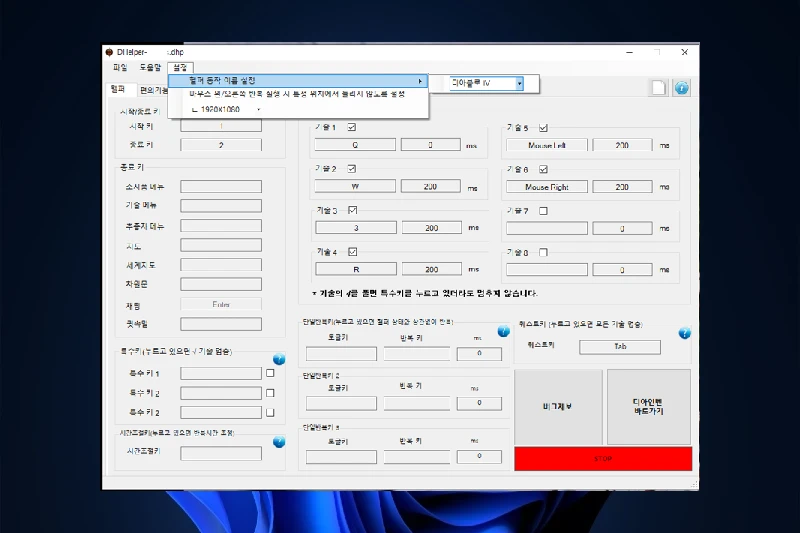Click the 기술 2 delay field showing 200
Viewport: 800px width, 533px height.
[x=431, y=186]
